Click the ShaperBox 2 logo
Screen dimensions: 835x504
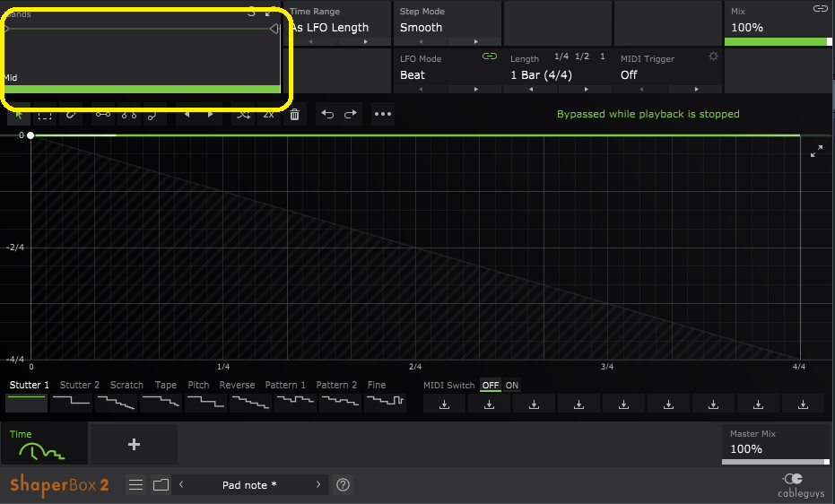pos(59,485)
